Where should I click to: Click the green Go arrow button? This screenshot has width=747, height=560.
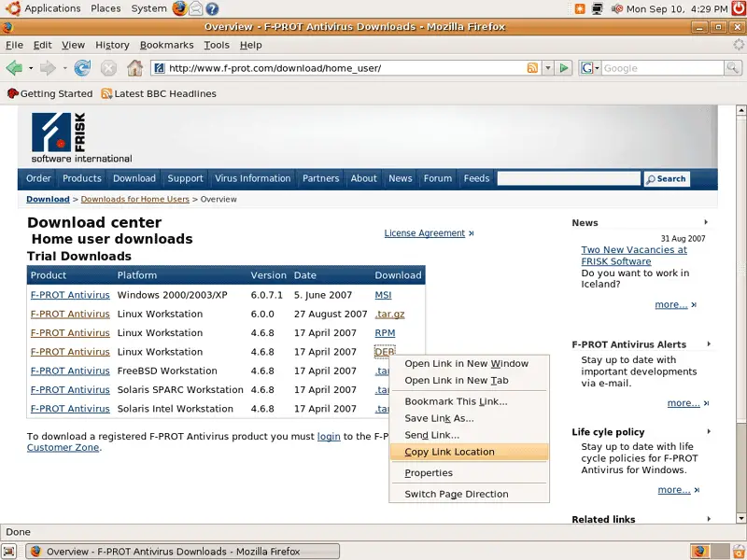564,68
